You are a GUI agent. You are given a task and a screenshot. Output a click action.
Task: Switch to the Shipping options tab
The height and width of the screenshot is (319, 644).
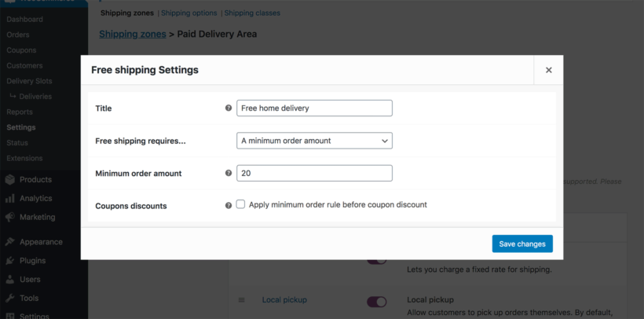tap(189, 13)
